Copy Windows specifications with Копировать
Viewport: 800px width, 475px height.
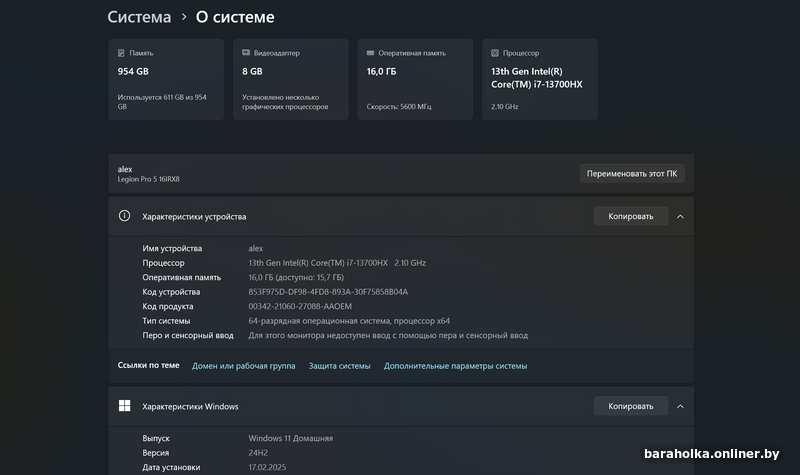click(631, 406)
